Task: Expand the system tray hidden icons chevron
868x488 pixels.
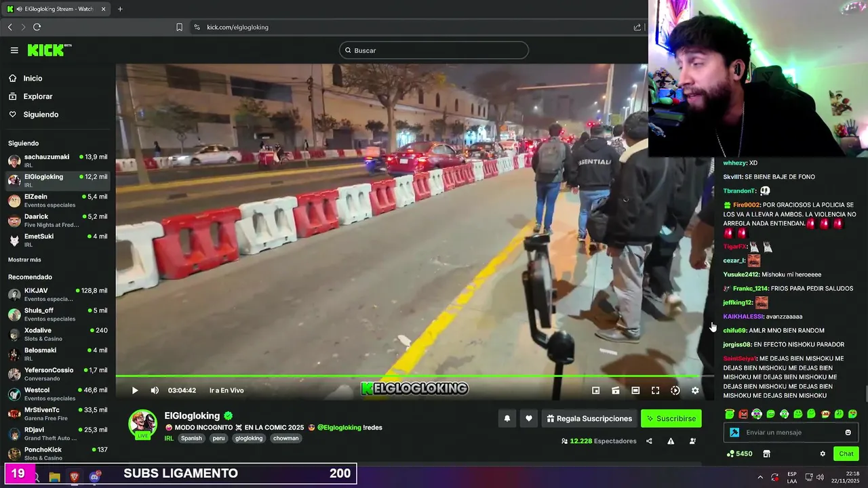Action: pos(760,477)
